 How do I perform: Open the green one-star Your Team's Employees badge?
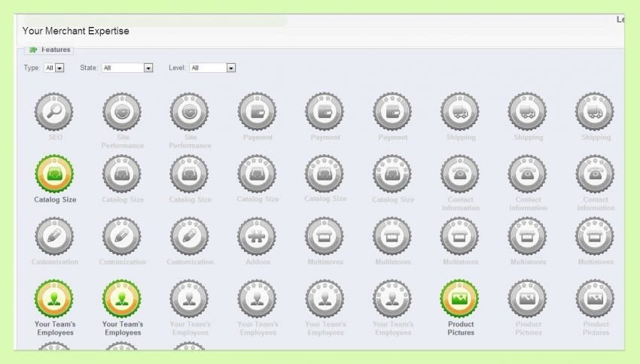54,299
